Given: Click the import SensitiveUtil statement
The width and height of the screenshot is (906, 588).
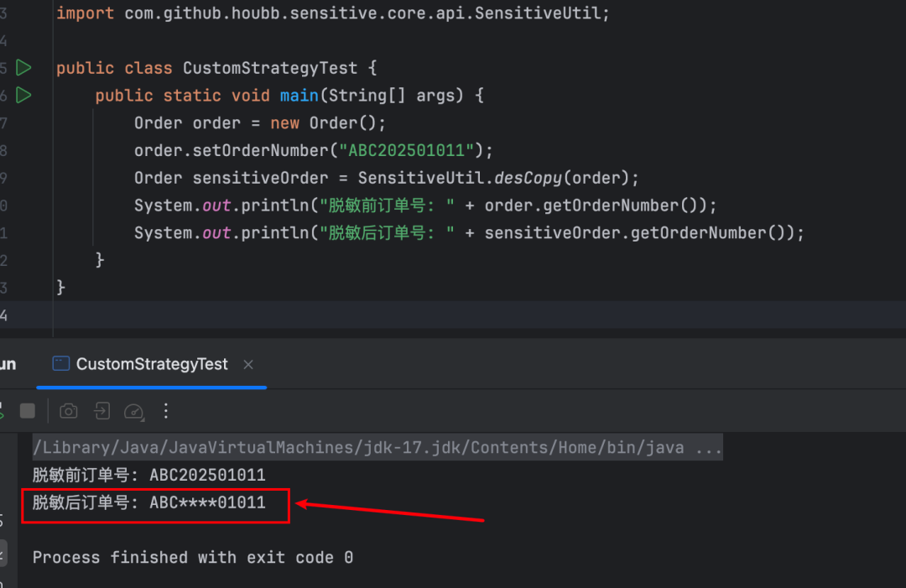Looking at the screenshot, I should coord(333,13).
